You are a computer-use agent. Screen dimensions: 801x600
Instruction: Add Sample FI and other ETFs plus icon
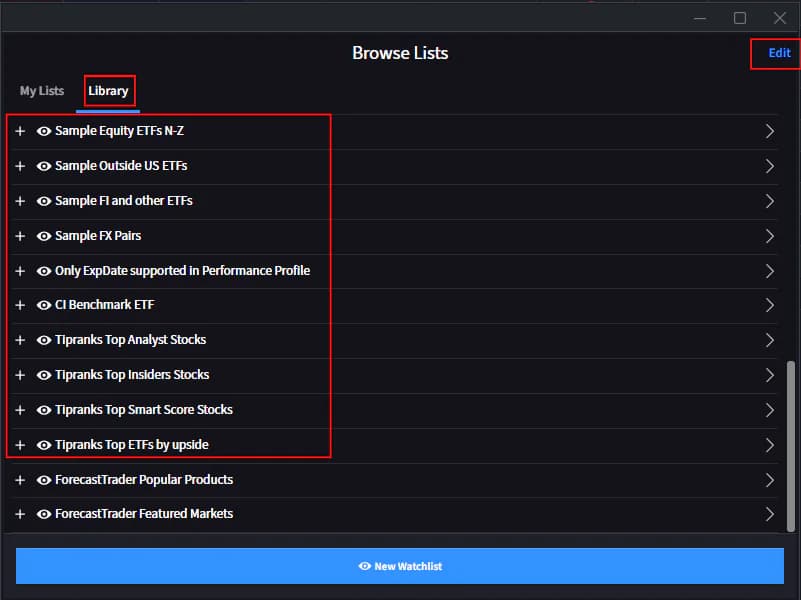(x=20, y=201)
